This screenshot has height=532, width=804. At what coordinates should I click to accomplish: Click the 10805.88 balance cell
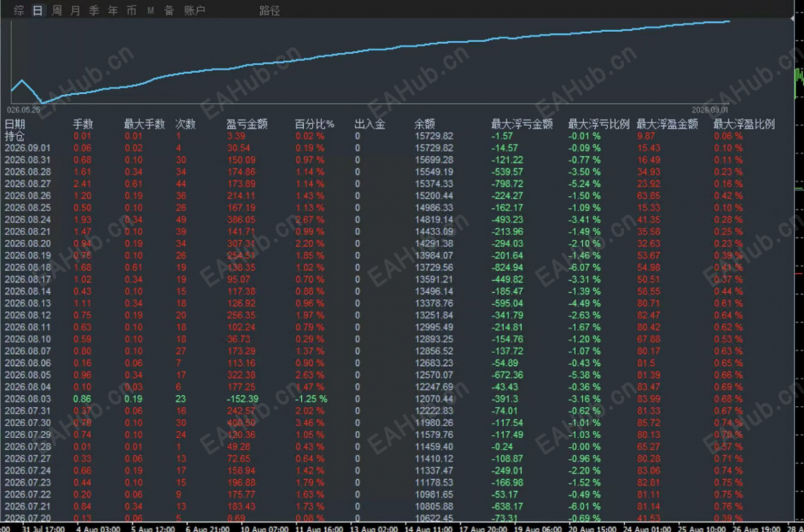434,507
